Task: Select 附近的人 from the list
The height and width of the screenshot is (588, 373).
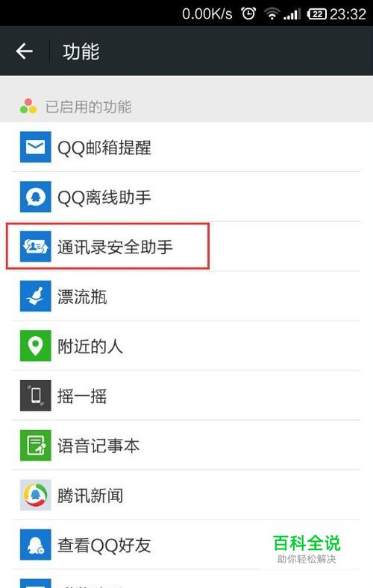Action: [x=186, y=346]
